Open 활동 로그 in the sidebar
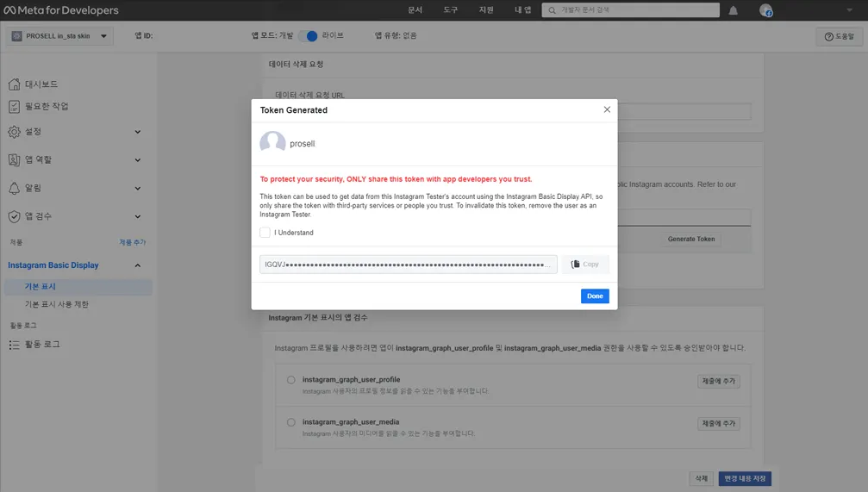Screen dimensions: 868x492 (42, 345)
